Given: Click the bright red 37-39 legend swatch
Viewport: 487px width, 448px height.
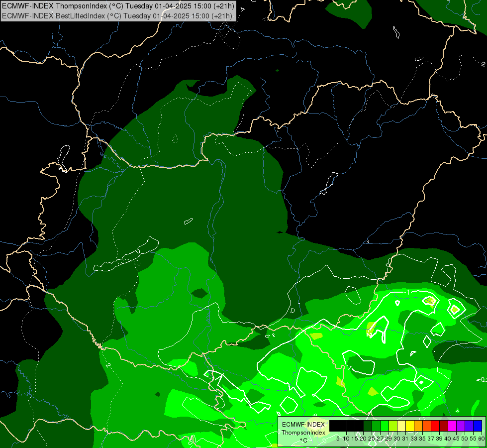Looking at the screenshot, I should click(435, 426).
